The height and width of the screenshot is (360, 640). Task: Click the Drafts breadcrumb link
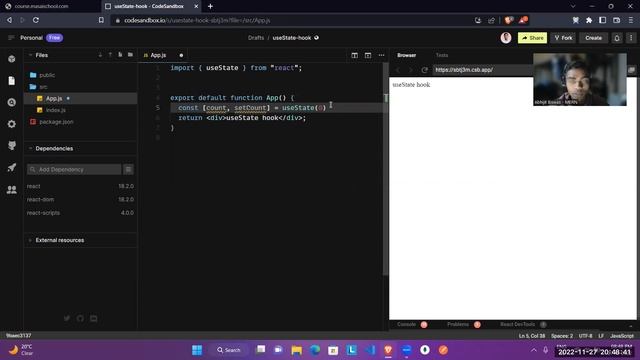(x=256, y=38)
